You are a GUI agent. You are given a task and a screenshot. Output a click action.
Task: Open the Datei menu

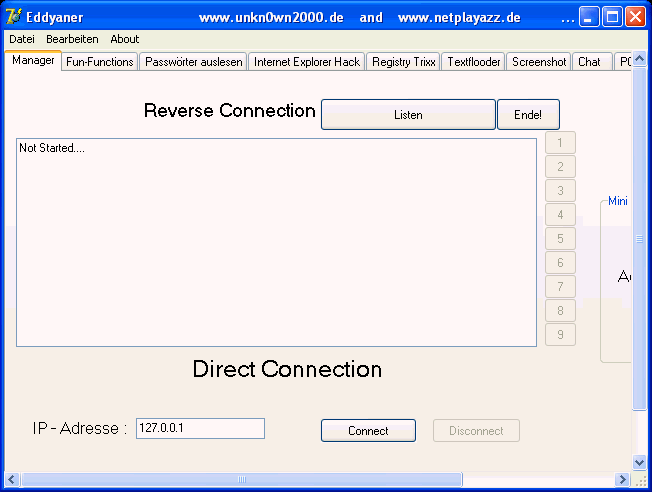point(22,39)
